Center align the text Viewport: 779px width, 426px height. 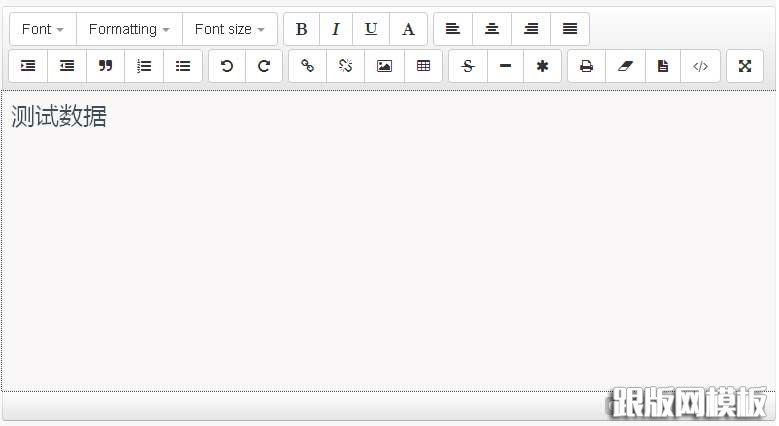coord(492,29)
